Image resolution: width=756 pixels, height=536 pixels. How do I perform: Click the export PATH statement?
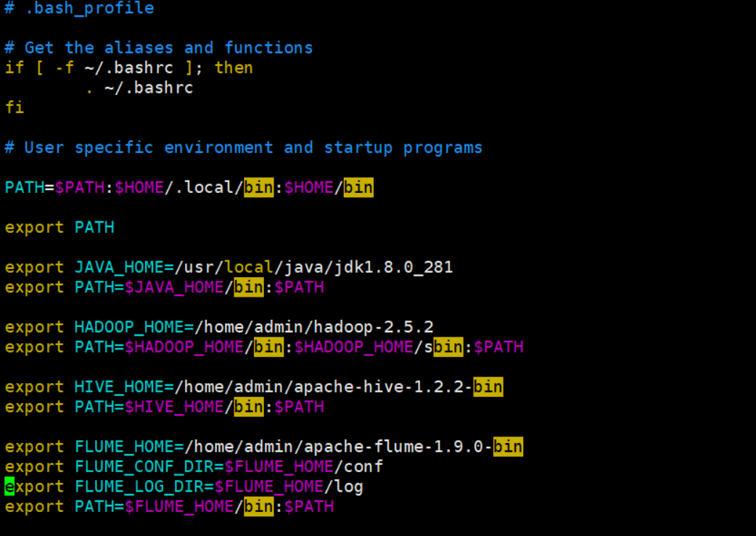59,227
